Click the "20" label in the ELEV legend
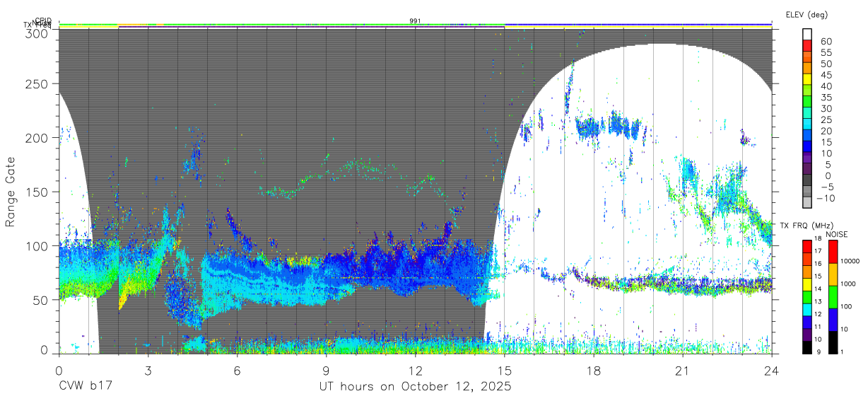Viewport: 868px width, 401px height. tap(826, 131)
